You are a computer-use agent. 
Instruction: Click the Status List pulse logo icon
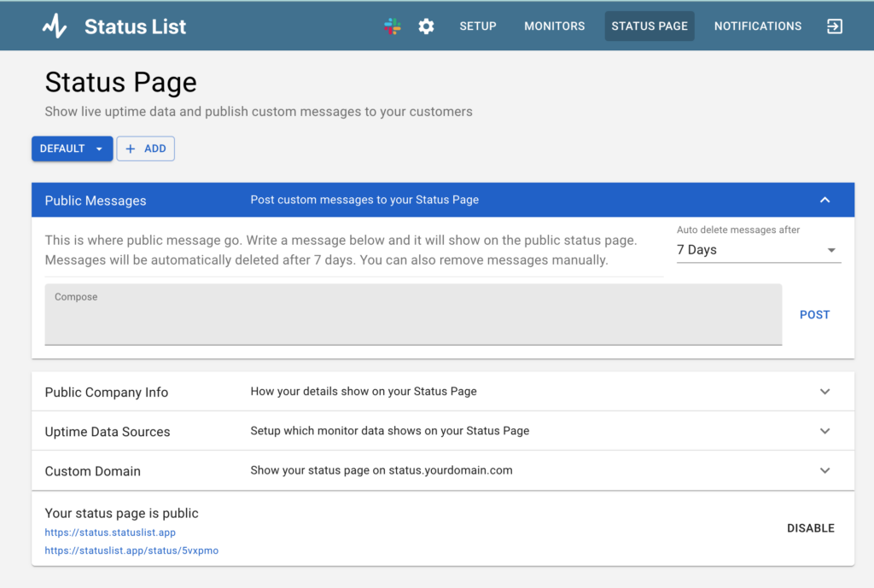click(x=55, y=26)
